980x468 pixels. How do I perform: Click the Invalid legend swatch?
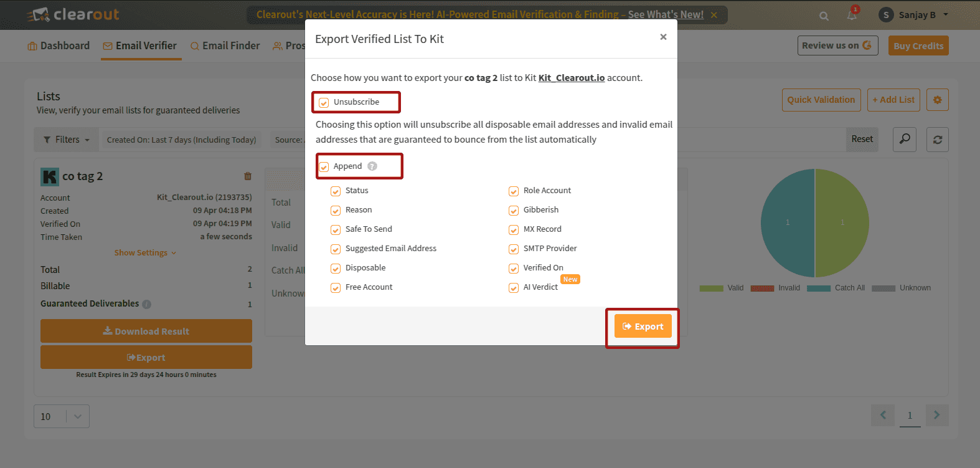[762, 288]
